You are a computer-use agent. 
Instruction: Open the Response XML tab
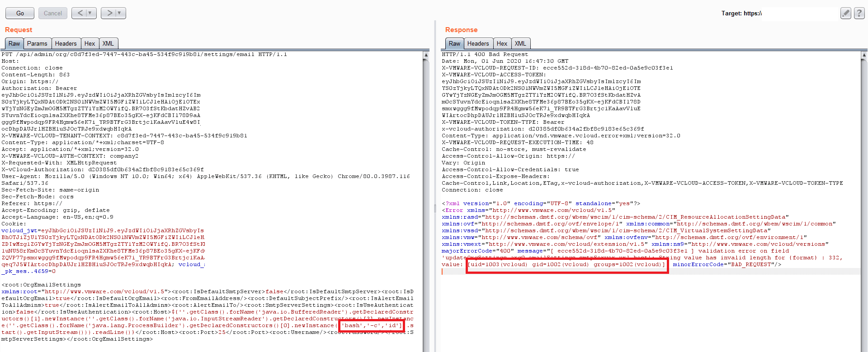(x=520, y=43)
